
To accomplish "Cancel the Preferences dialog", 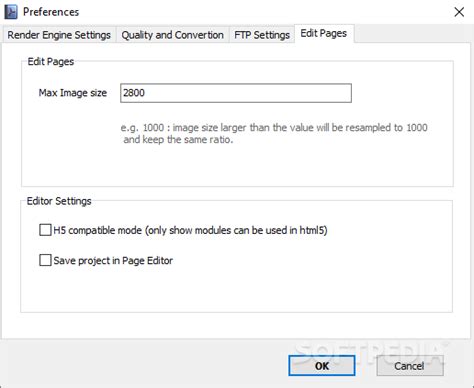I will tap(410, 366).
